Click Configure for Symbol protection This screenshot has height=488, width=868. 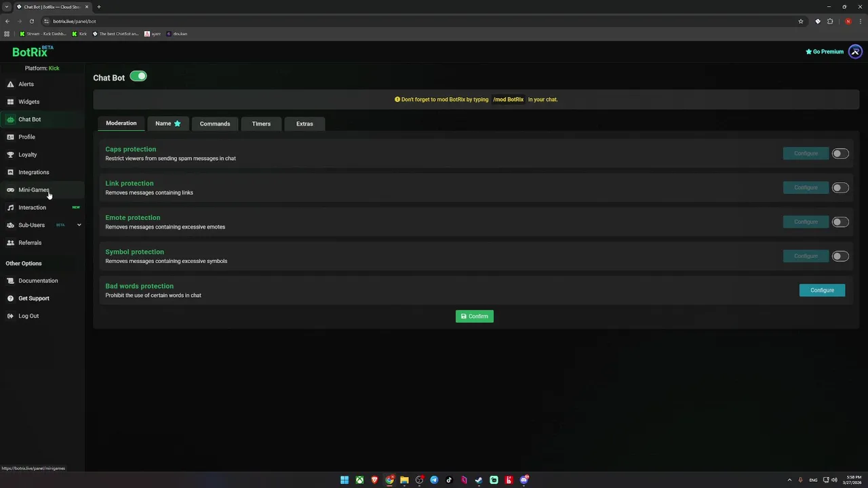[806, 256]
